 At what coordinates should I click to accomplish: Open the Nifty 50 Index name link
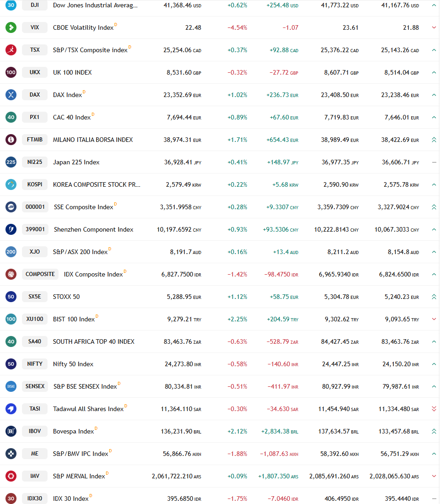click(x=73, y=364)
